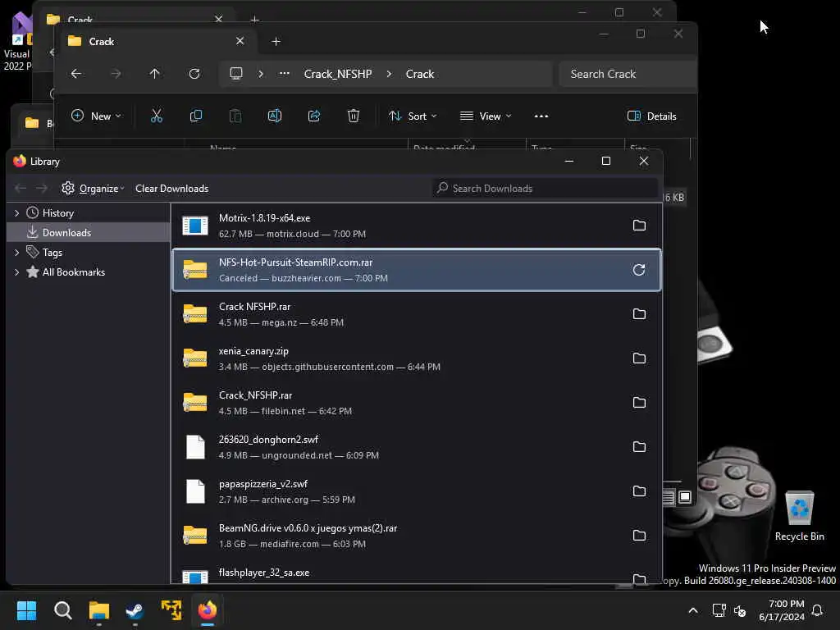Image resolution: width=840 pixels, height=630 pixels.
Task: Expand the History tree node
Action: tap(16, 213)
